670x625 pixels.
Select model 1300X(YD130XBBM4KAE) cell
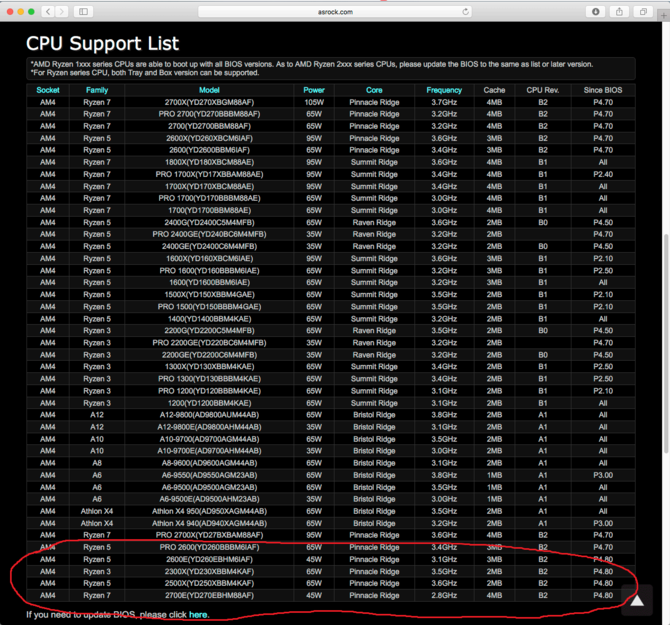click(209, 367)
